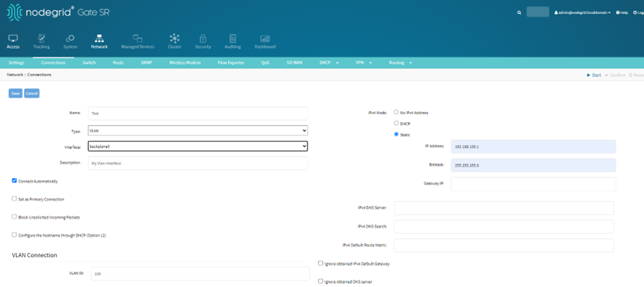Screen dimensions: 644x287
Task: Enable Block Unsolicited Incoming Packets
Action: (15, 217)
